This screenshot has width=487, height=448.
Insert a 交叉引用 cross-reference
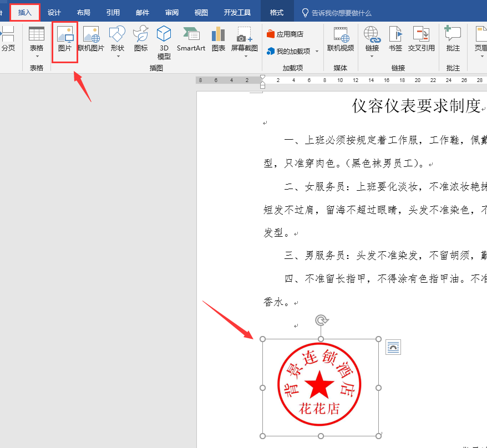(x=421, y=39)
